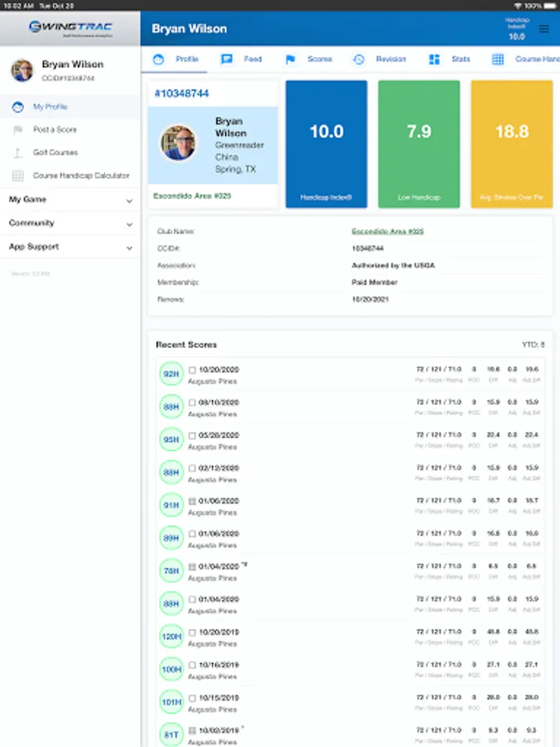Click Bryan Wilson's profile photo in card
The height and width of the screenshot is (747, 560).
coord(178,143)
